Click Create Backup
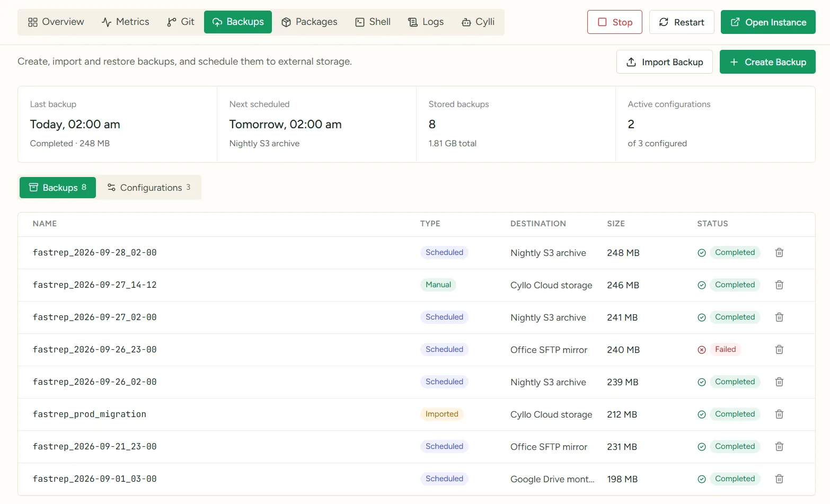830x504 pixels. (x=767, y=62)
